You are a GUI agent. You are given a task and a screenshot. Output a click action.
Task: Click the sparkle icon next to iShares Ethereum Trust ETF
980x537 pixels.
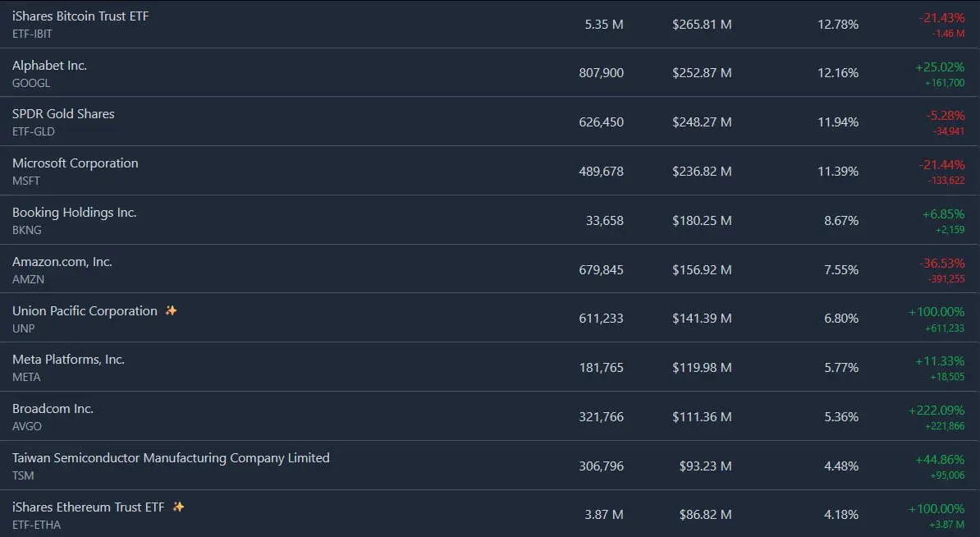[178, 507]
